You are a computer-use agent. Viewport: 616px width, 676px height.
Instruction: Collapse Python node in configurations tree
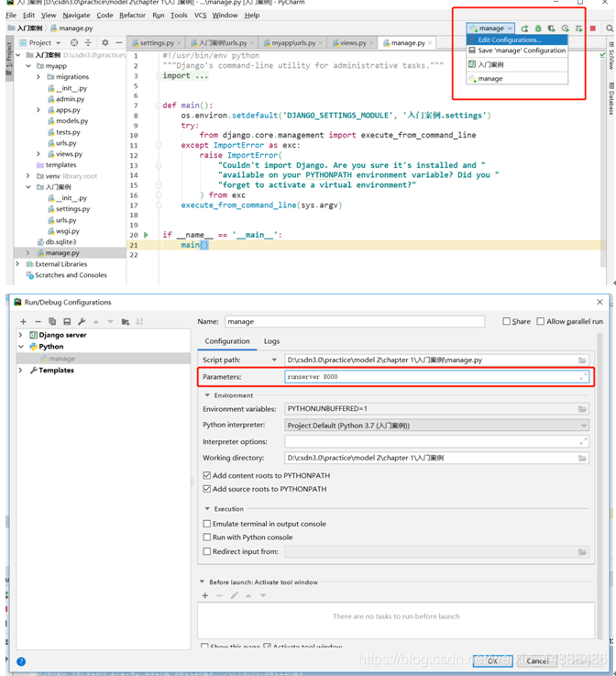(21, 347)
